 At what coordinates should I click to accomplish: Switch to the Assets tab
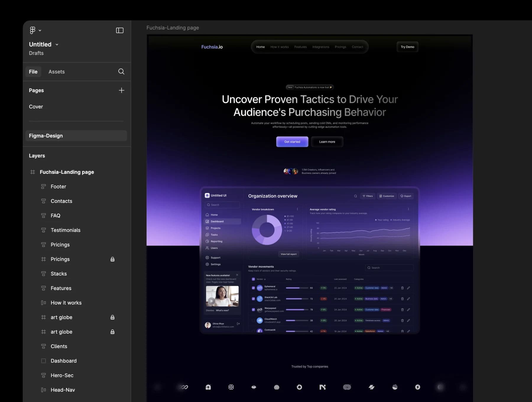tap(56, 72)
